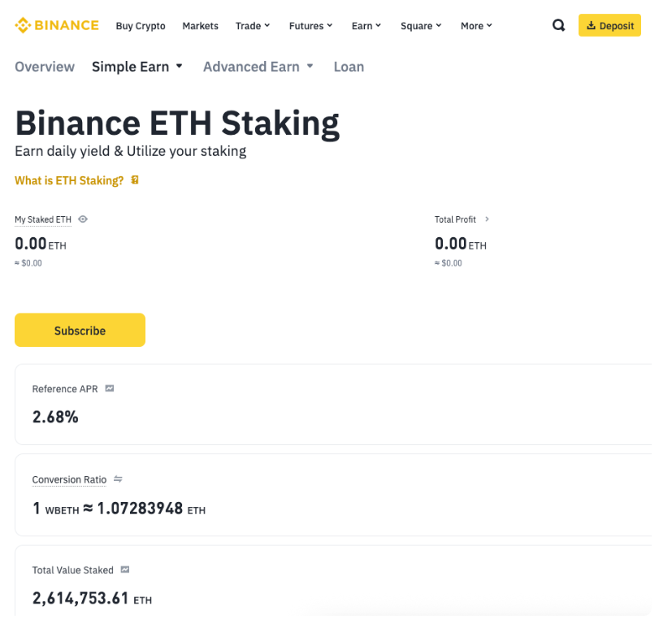This screenshot has height=632, width=672.
Task: Click the Deposit button
Action: (x=609, y=25)
